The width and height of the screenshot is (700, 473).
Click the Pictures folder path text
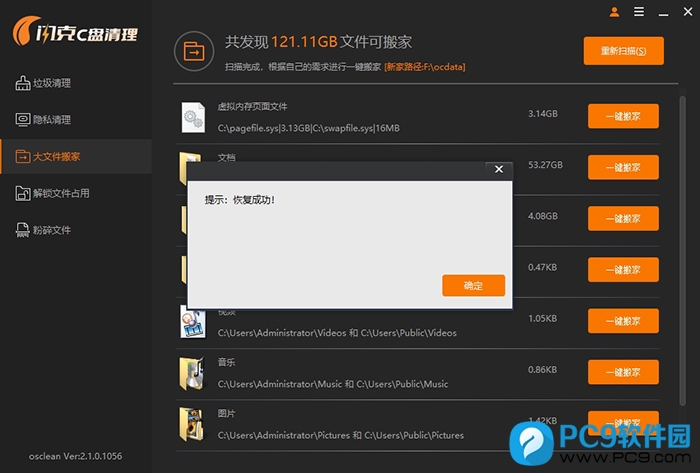341,435
